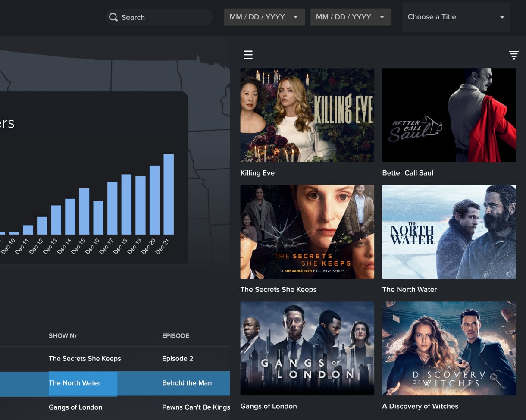This screenshot has height=420, width=526.
Task: Open The North Water poster thumbnail
Action: 449,232
